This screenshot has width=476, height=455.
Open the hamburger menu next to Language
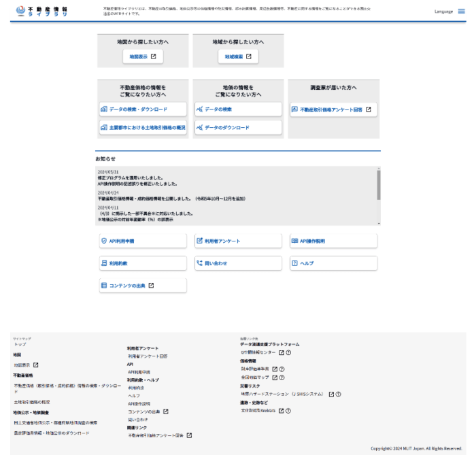coord(462,12)
